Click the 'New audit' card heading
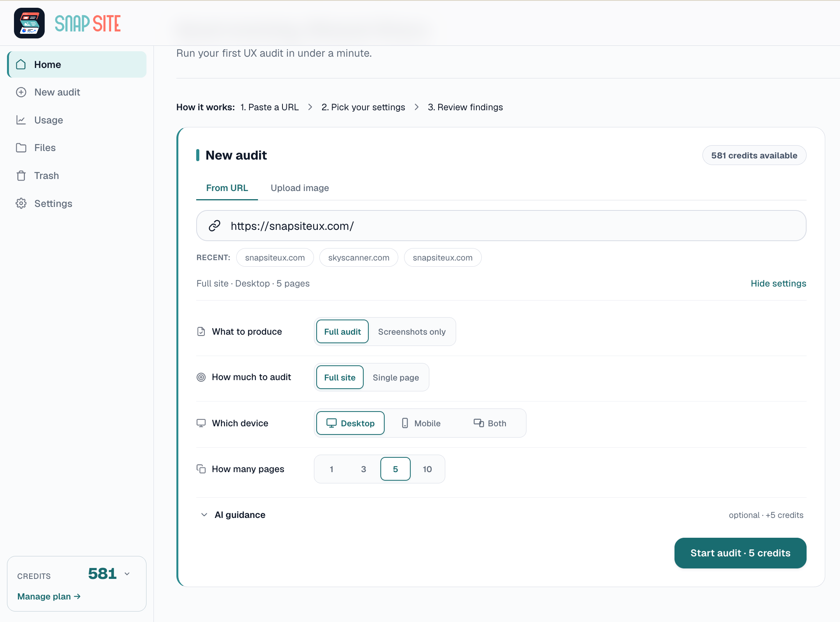Screen dimensions: 840x622 pyautogui.click(x=236, y=155)
